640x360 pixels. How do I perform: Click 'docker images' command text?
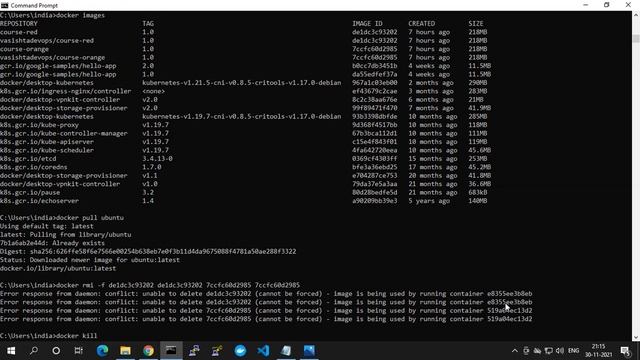coord(80,15)
